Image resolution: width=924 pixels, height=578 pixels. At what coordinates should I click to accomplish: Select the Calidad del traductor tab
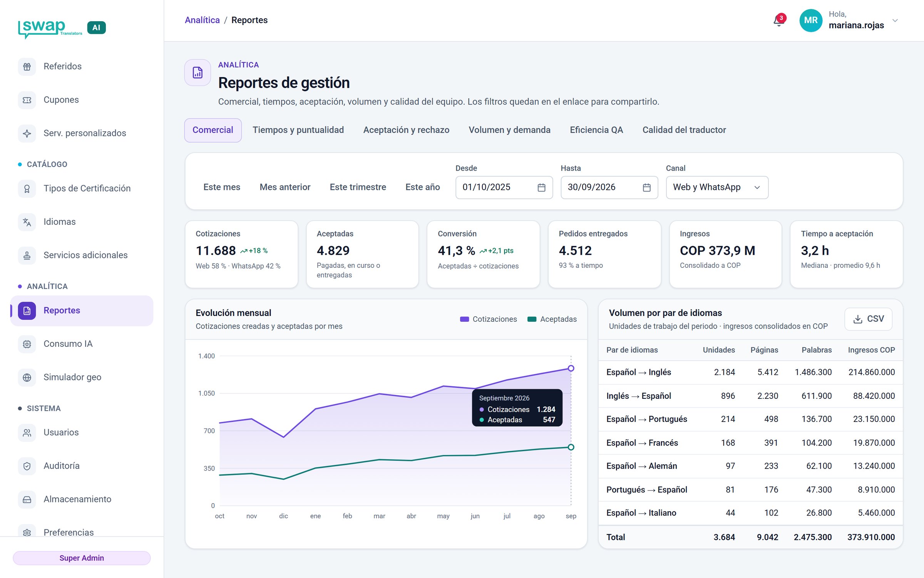pos(684,130)
